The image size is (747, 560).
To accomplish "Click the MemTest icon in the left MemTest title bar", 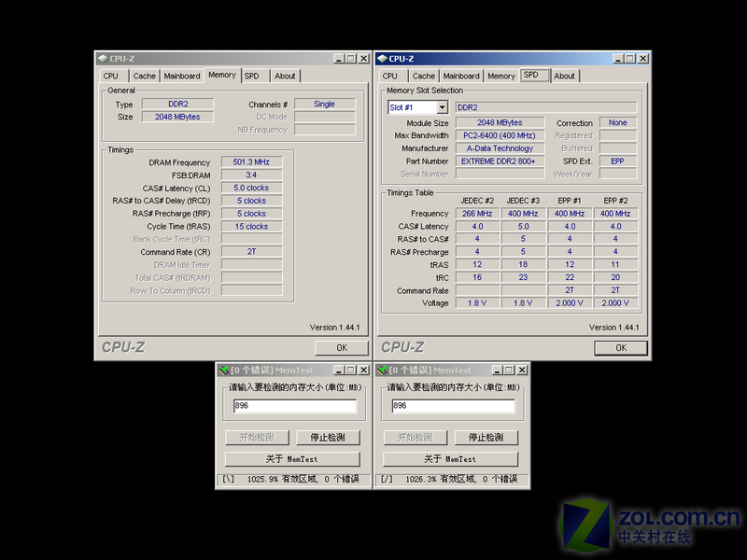I will tap(224, 370).
